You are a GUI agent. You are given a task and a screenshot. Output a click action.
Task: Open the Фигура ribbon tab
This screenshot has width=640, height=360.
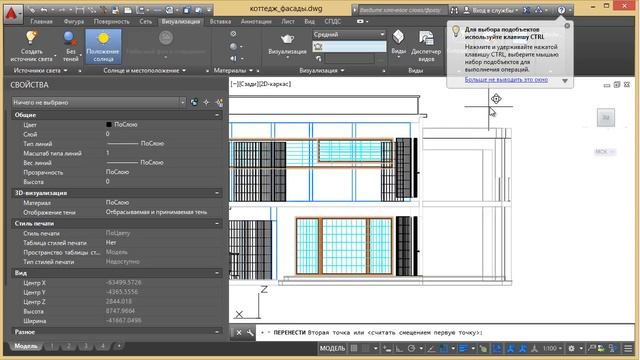coord(74,22)
